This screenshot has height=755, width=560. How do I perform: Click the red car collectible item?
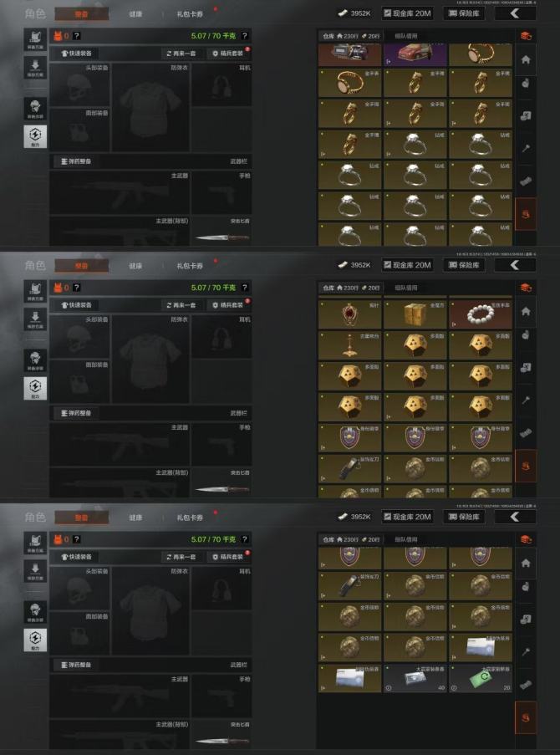pyautogui.click(x=415, y=54)
